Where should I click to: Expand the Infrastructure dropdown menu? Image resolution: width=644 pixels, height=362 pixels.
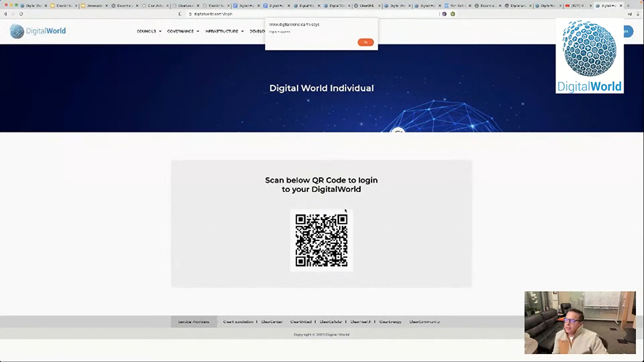(224, 31)
